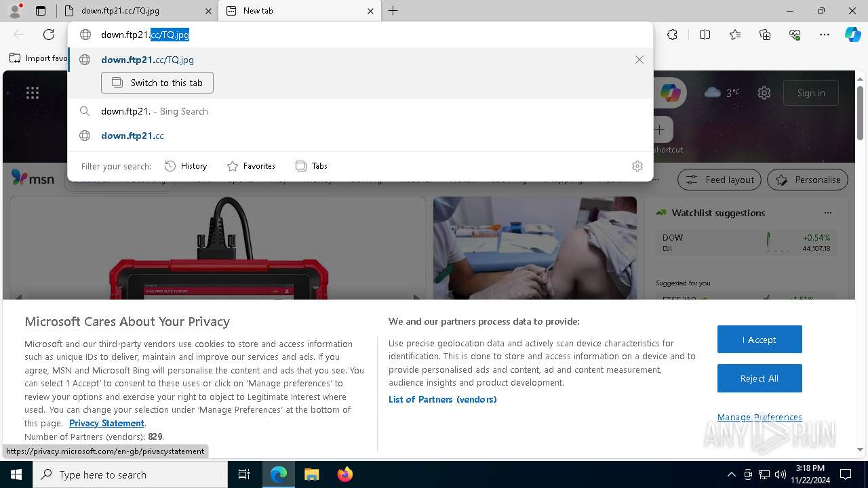Viewport: 868px width, 488px height.
Task: Open the tab actions menu icon
Action: pos(41,11)
